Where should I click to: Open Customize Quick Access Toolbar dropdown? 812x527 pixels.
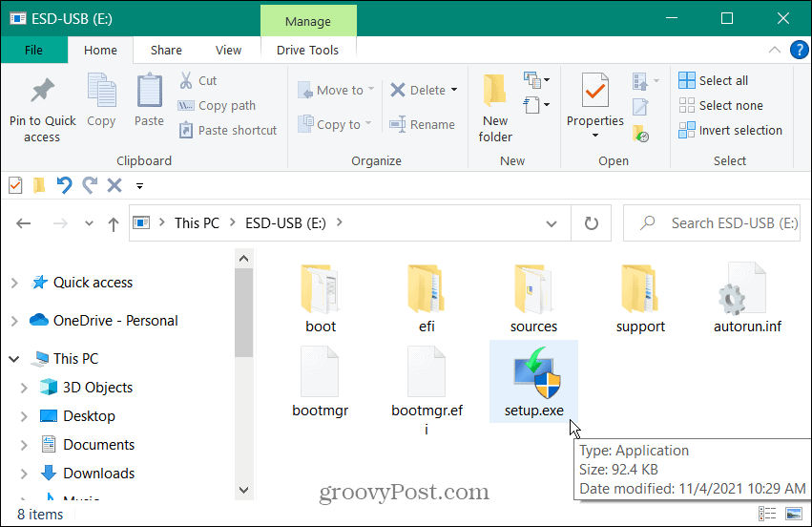click(x=139, y=186)
